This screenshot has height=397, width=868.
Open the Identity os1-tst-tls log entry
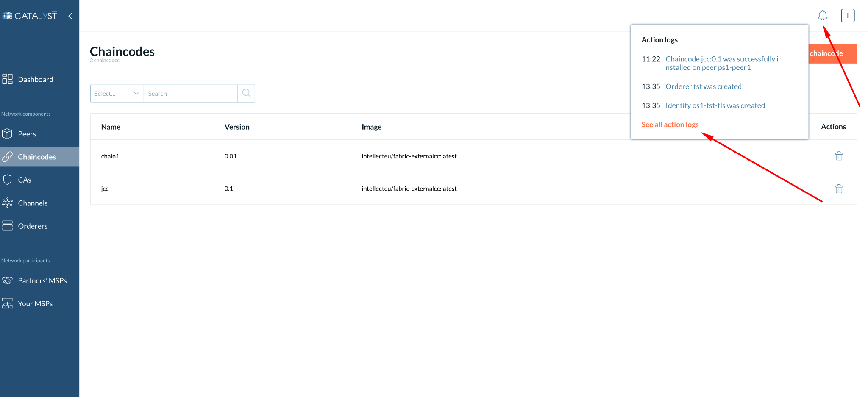(x=715, y=105)
